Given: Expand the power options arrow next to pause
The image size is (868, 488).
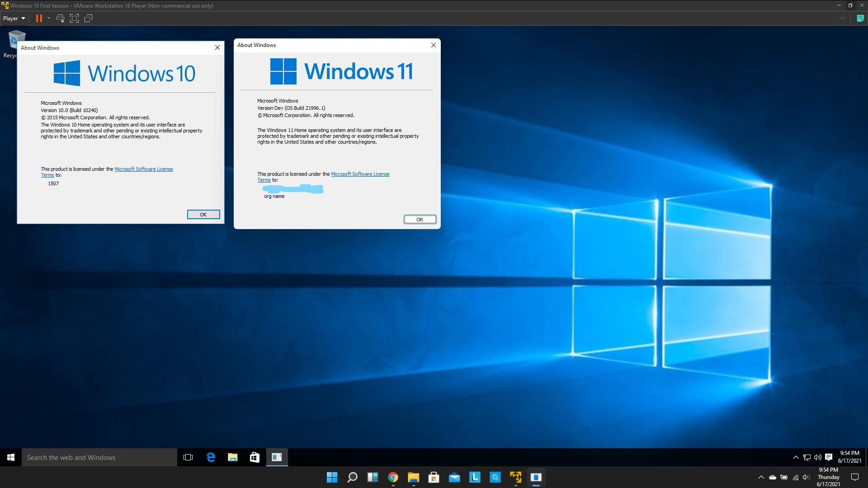Looking at the screenshot, I should [x=49, y=19].
